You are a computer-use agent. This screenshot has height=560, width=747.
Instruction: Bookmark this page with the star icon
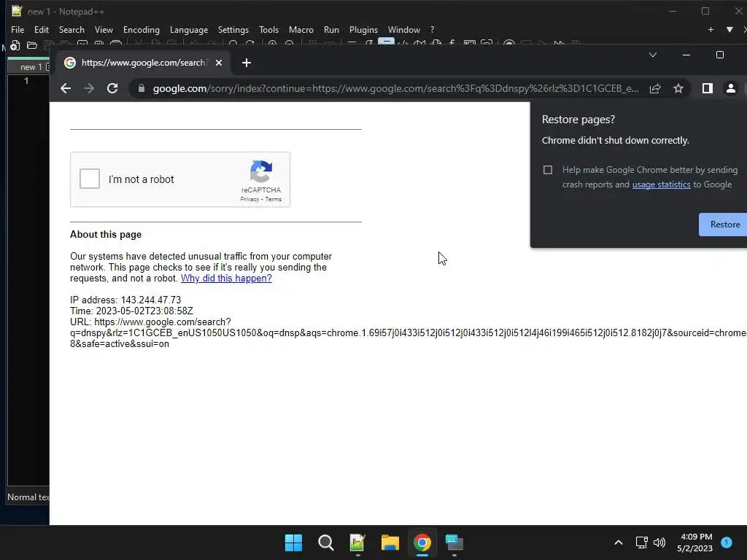[x=678, y=88]
